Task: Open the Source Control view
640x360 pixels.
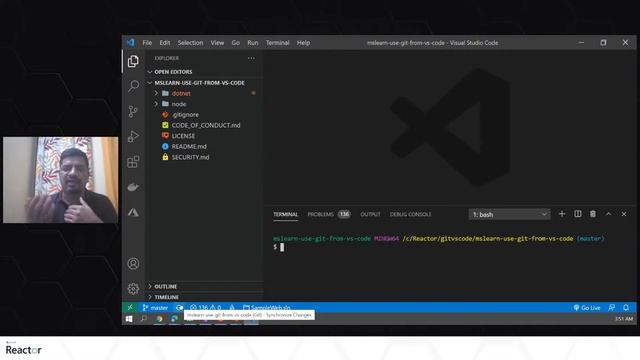Action: pos(133,111)
